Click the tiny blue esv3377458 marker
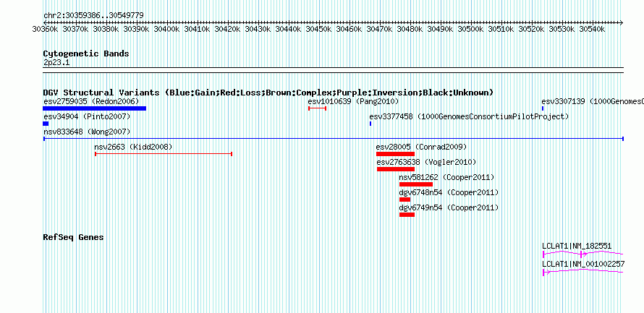644x313 pixels. [x=370, y=124]
